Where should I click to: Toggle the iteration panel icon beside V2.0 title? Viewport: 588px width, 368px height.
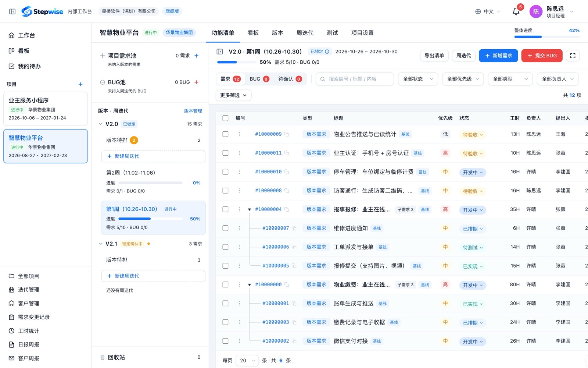[x=220, y=52]
